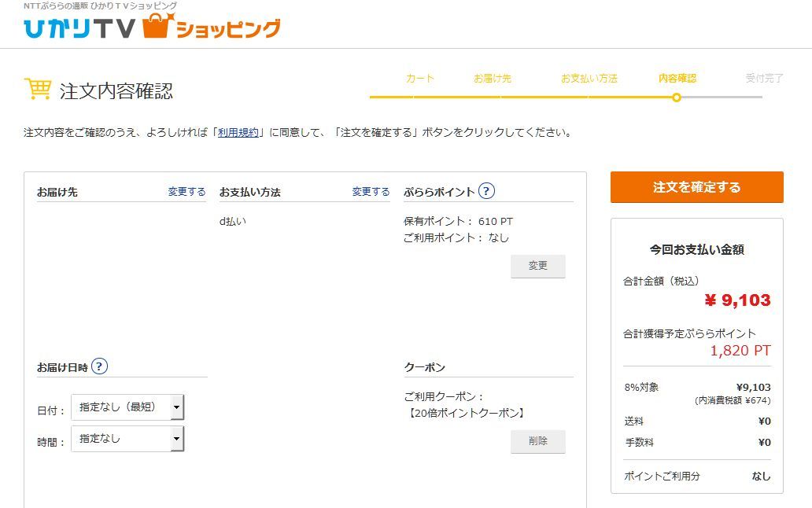Click 変更する link for お支払い方法
Image resolution: width=812 pixels, height=508 pixels.
[x=371, y=192]
